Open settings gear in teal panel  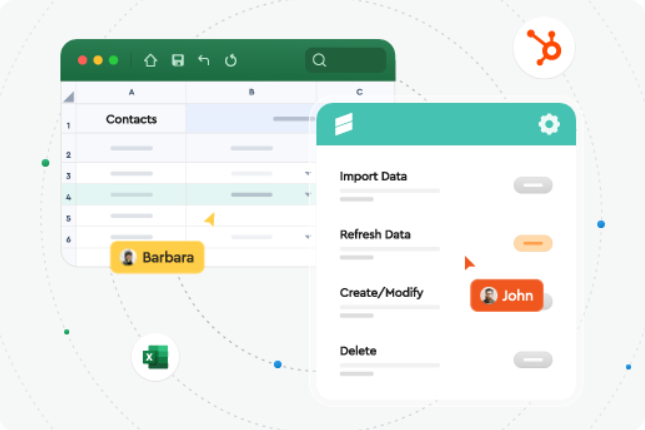coord(549,124)
